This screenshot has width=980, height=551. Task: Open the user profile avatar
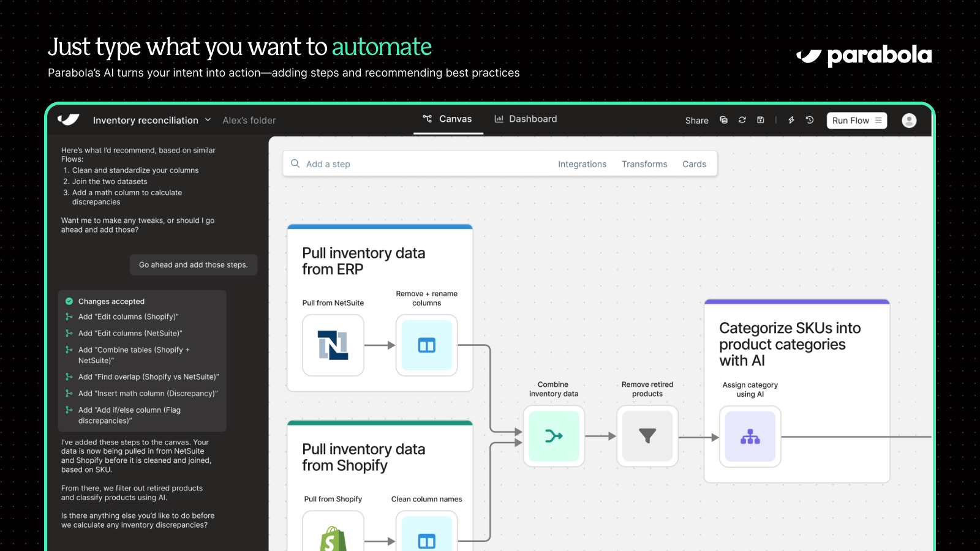910,121
